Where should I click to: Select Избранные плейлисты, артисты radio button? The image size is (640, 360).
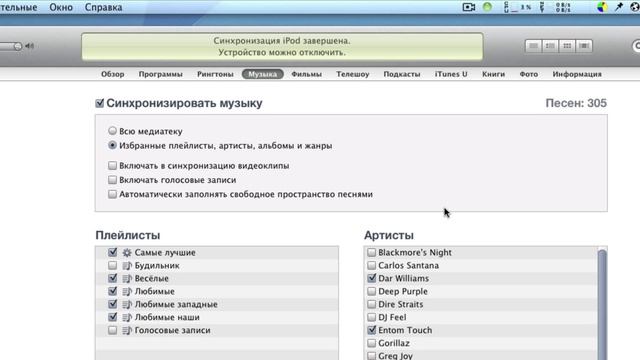tap(112, 145)
